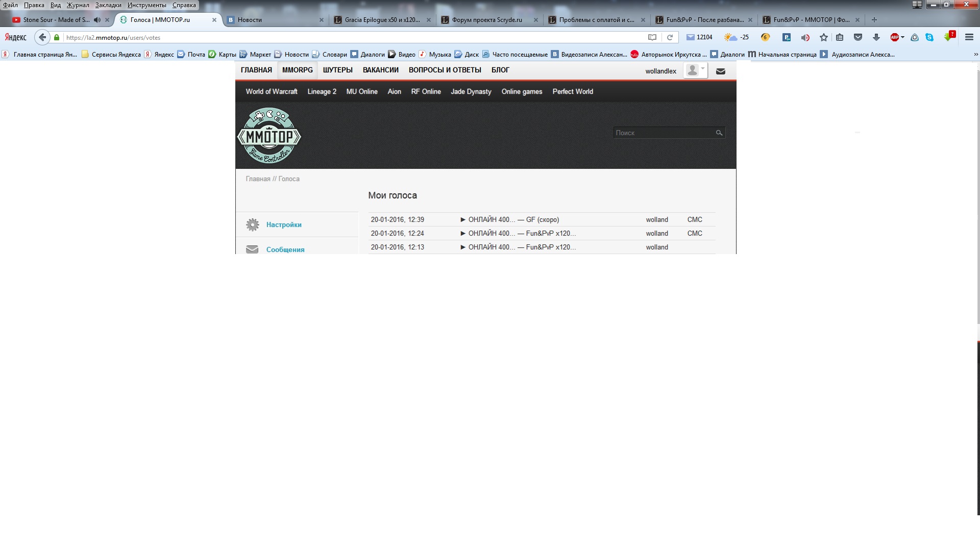The height and width of the screenshot is (551, 980).
Task: Click into the Поиск search field
Action: pyautogui.click(x=663, y=133)
